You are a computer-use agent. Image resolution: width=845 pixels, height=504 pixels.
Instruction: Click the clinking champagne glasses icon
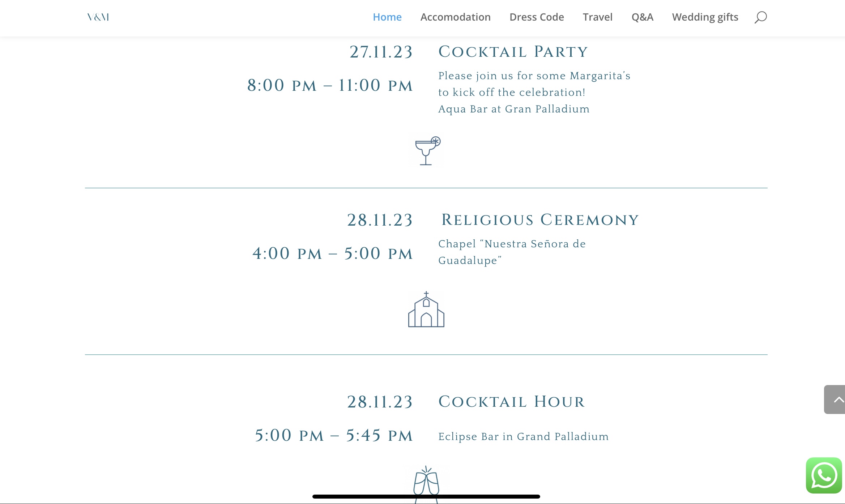point(426,482)
